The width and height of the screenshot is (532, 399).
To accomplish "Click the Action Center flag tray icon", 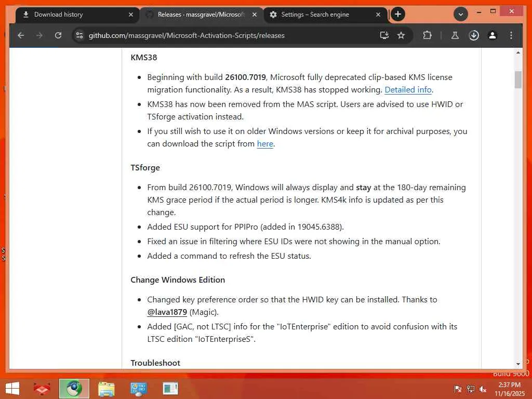I will (458, 389).
